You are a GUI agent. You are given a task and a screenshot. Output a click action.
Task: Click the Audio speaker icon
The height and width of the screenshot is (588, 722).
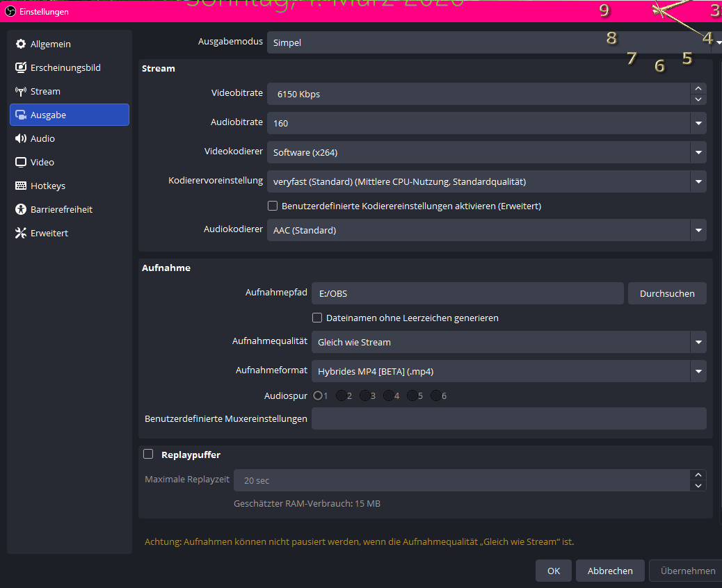pos(21,138)
